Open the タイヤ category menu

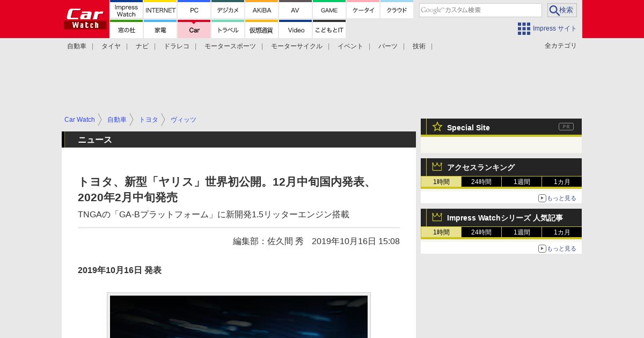click(x=111, y=46)
